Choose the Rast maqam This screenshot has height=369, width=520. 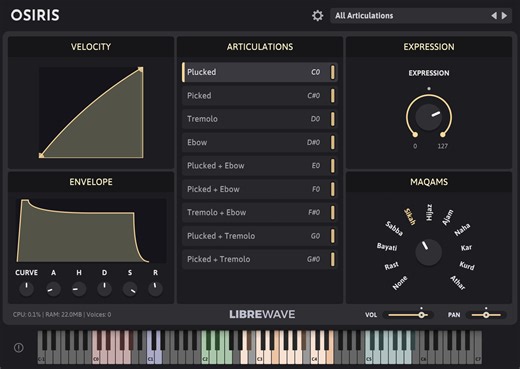(x=391, y=266)
